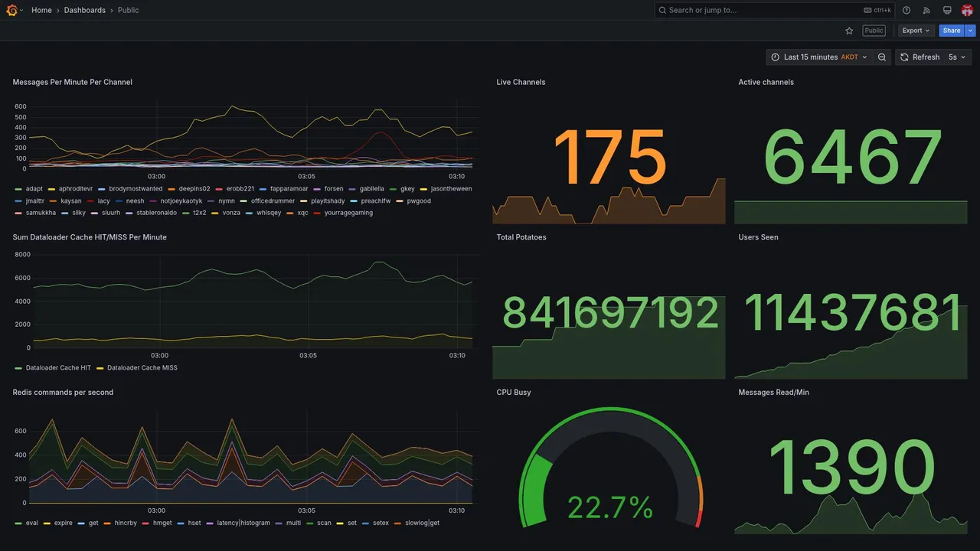Click the blue Share button
Image resolution: width=980 pixels, height=551 pixels.
[x=952, y=31]
